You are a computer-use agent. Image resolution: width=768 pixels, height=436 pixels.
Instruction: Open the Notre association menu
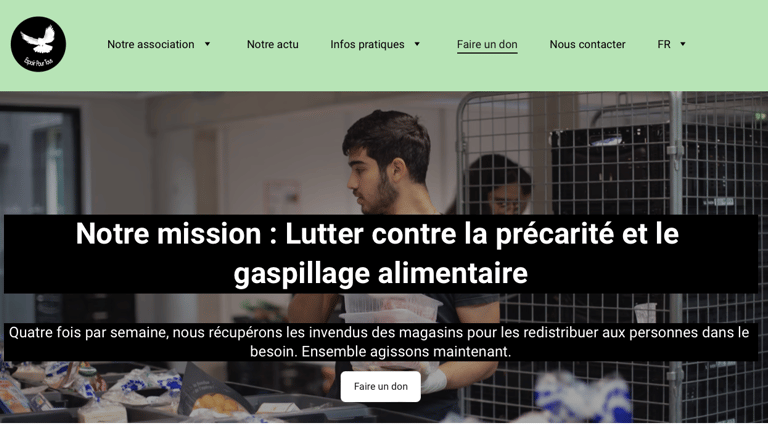tap(151, 44)
